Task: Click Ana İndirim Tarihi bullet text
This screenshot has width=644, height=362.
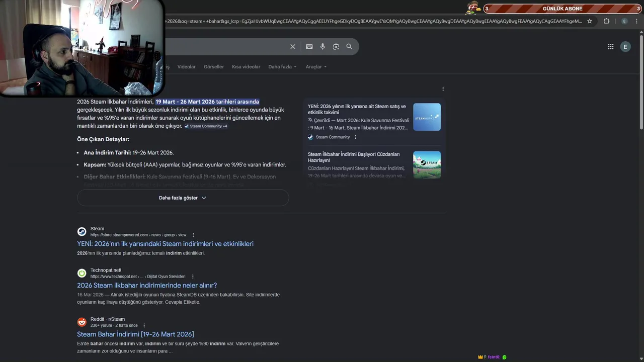Action: coord(129,153)
